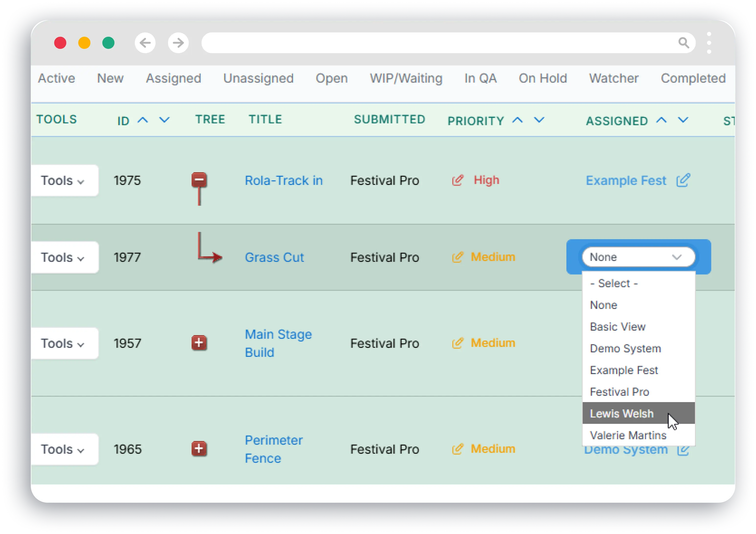Expand Perimeter Fence row via plus icon
756x534 pixels.
click(199, 449)
